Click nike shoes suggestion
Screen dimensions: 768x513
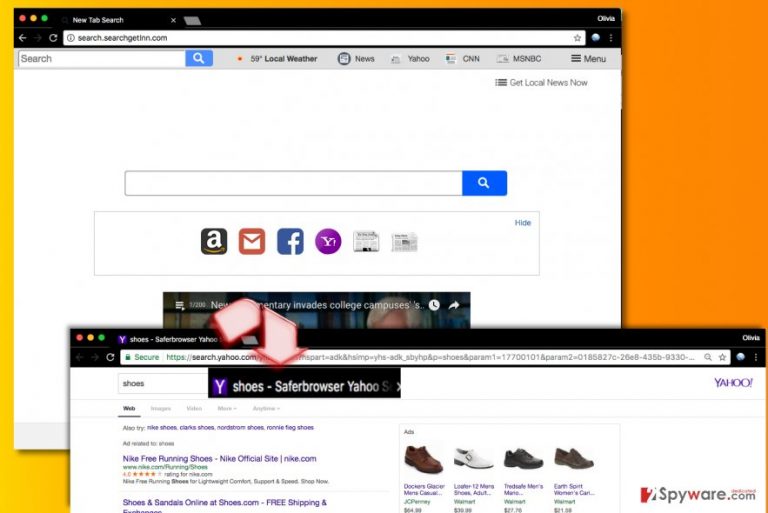click(x=162, y=428)
